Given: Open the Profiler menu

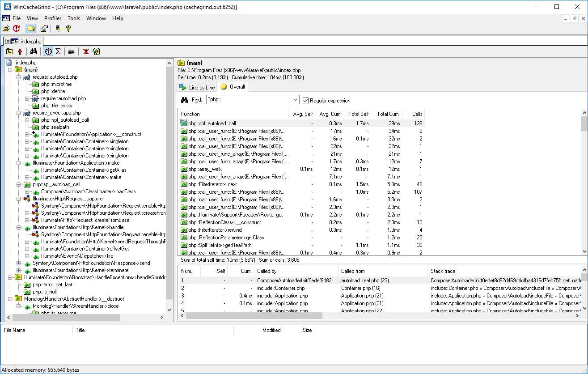Looking at the screenshot, I should (53, 18).
